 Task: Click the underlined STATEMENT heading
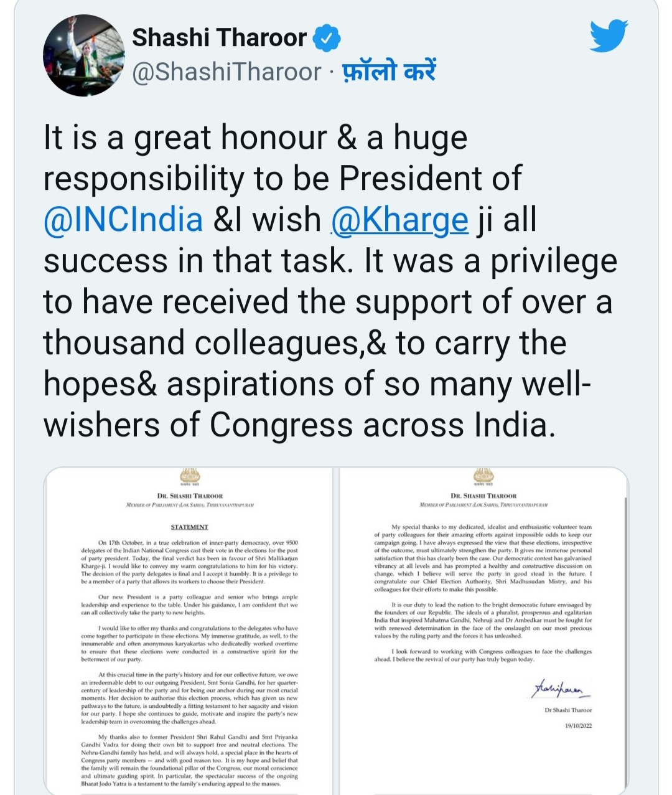coord(189,527)
